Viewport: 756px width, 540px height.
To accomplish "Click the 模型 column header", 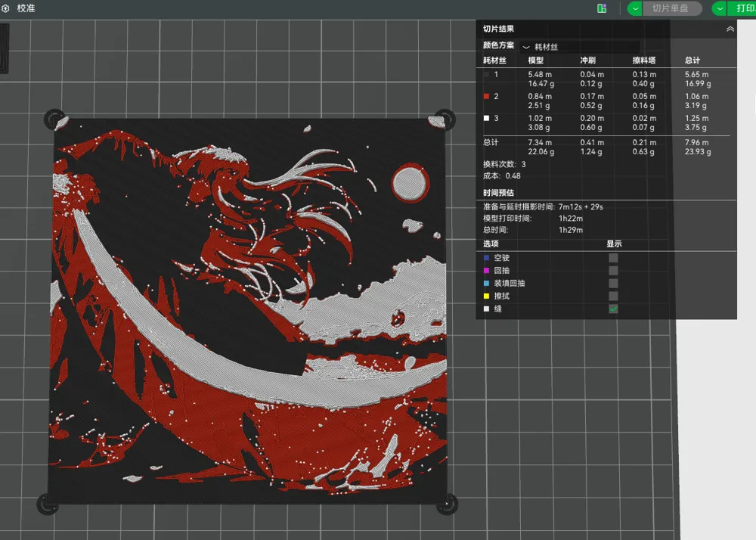I will (536, 61).
